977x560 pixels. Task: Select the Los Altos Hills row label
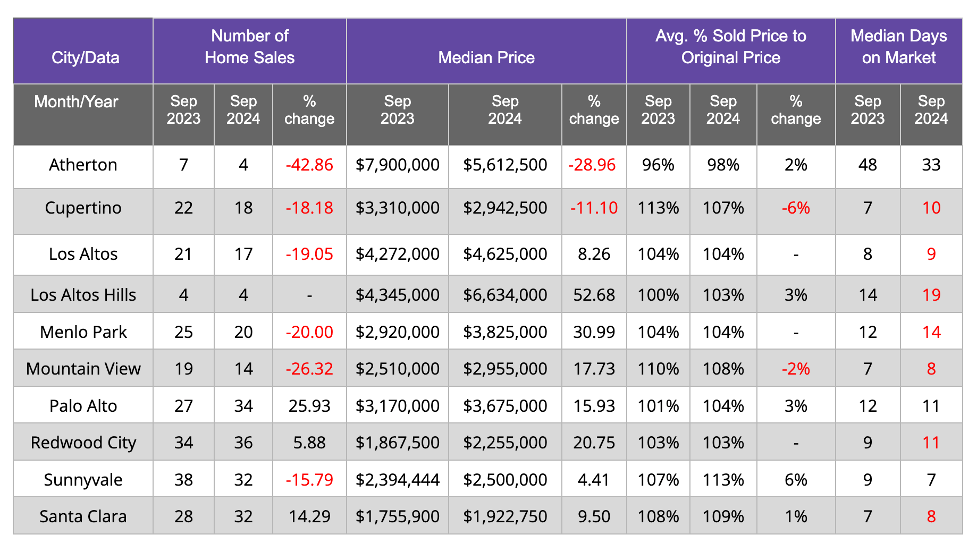pyautogui.click(x=83, y=295)
